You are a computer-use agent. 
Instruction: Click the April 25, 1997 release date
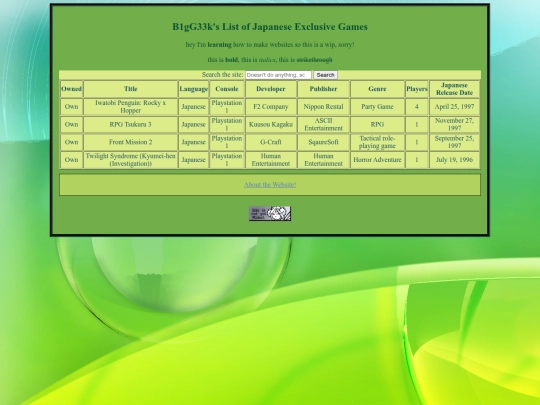(454, 107)
